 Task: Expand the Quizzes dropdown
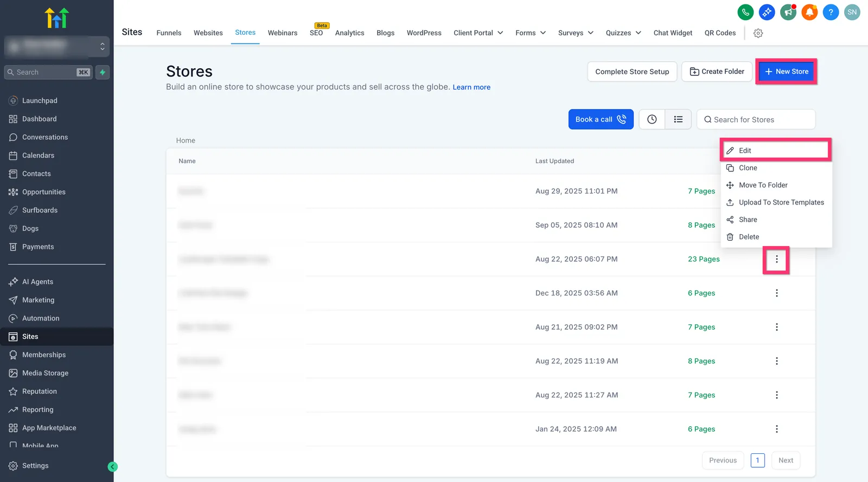point(623,33)
